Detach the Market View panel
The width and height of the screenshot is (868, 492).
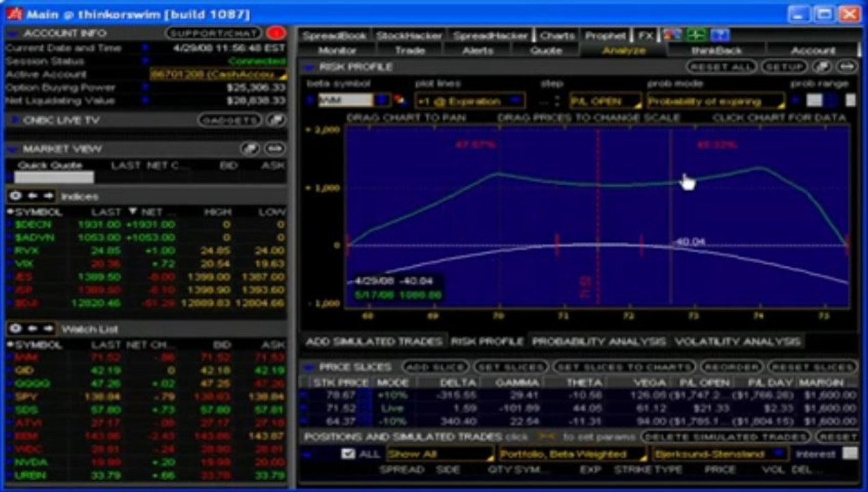tap(250, 148)
